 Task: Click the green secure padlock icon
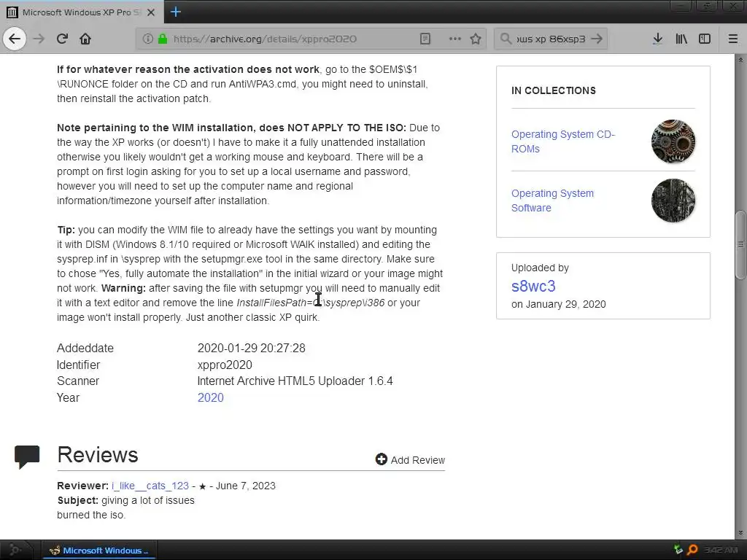(x=163, y=39)
